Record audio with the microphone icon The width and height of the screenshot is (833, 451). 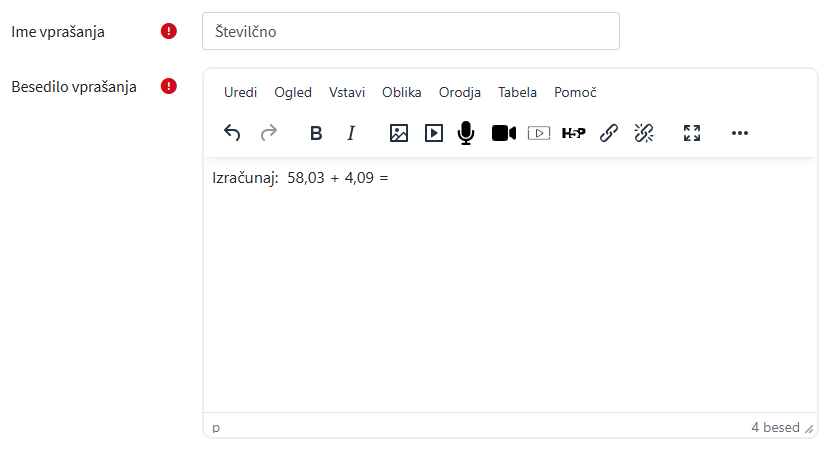point(466,133)
